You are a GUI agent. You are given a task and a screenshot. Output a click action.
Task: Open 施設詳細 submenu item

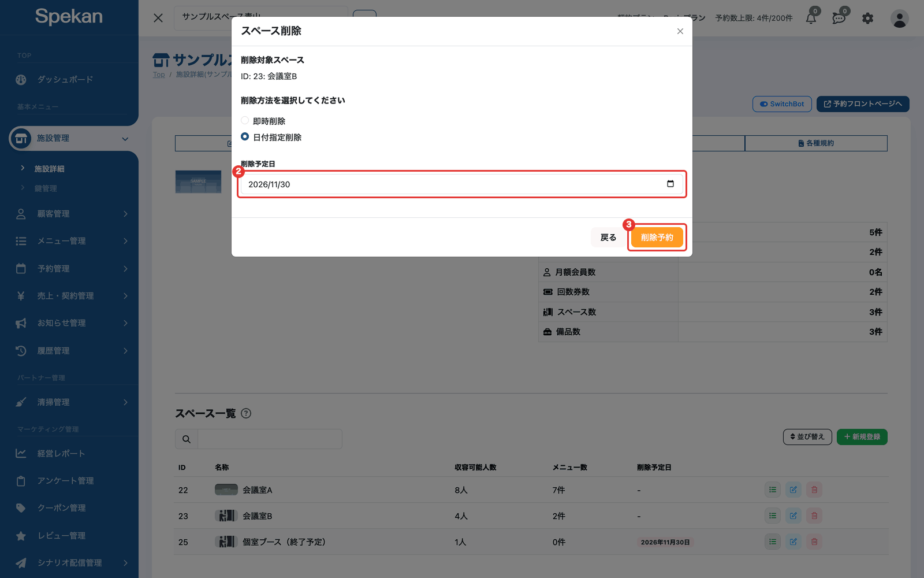coord(49,169)
